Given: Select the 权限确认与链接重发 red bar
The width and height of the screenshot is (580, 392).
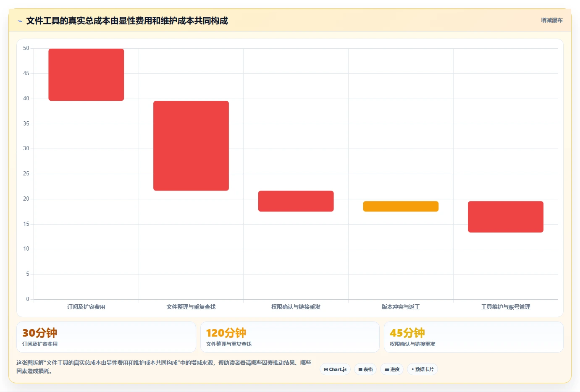Looking at the screenshot, I should (x=296, y=201).
